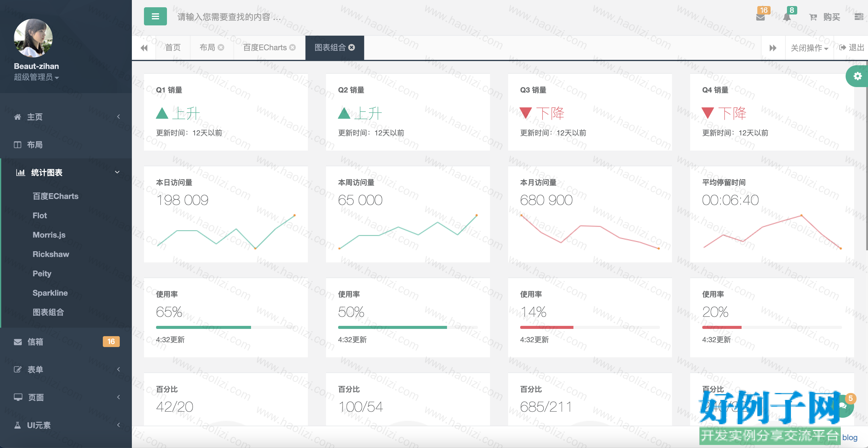Collapse the 统计图表 sidebar section
The height and width of the screenshot is (448, 868).
[x=66, y=173]
